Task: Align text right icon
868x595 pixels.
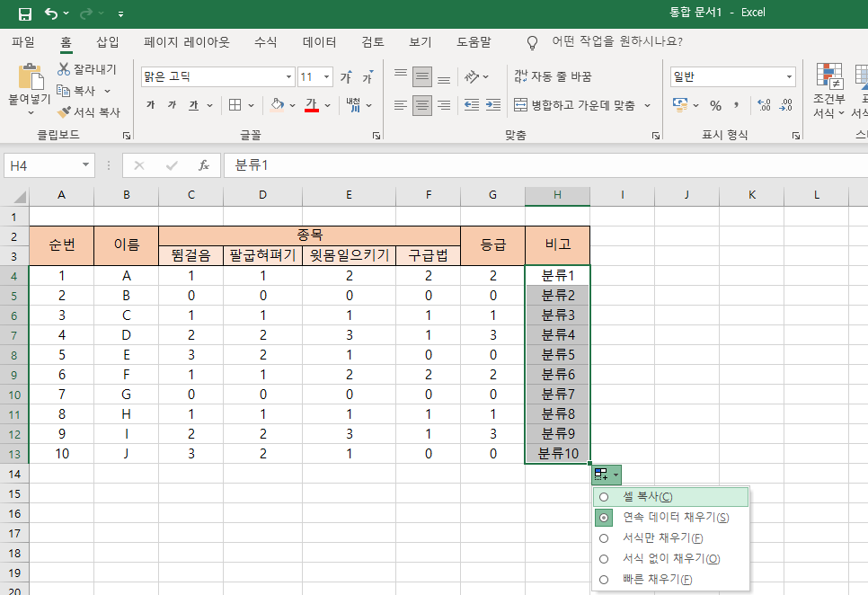Action: click(x=444, y=104)
